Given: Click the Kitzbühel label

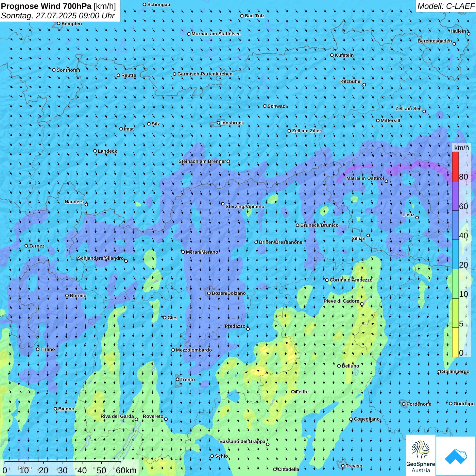Looking at the screenshot, I should (x=351, y=81).
